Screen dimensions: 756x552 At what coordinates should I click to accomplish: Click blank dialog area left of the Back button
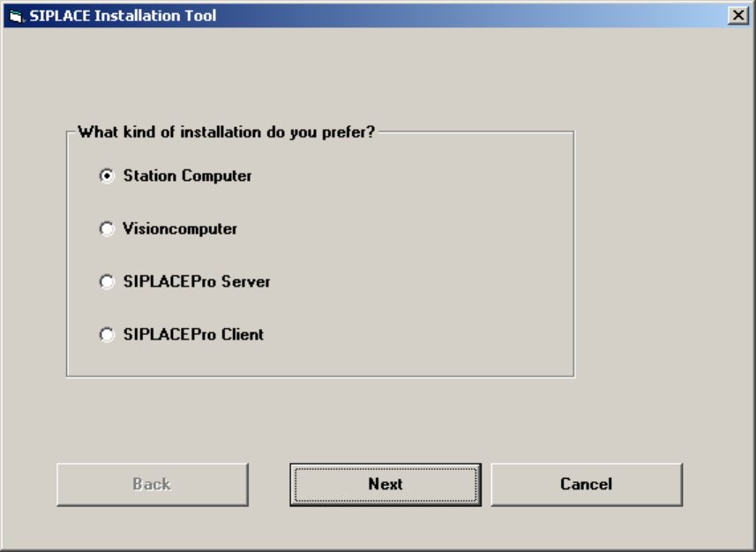(x=28, y=484)
